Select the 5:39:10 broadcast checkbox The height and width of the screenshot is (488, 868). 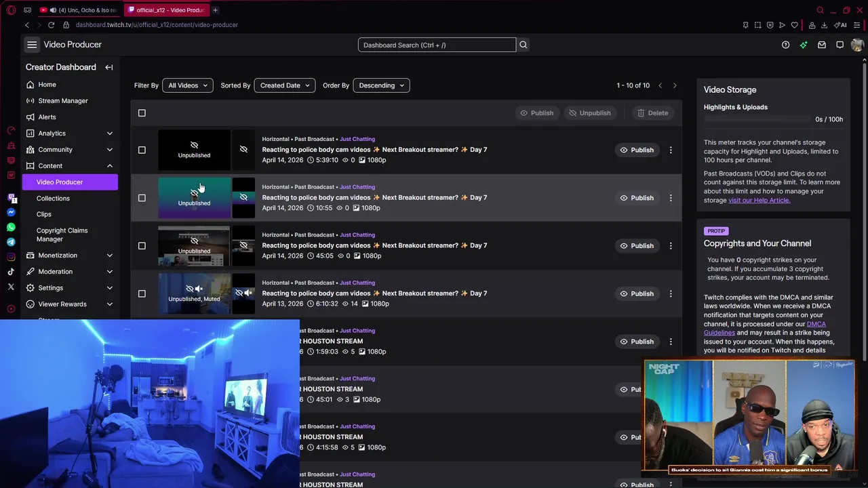click(x=142, y=150)
